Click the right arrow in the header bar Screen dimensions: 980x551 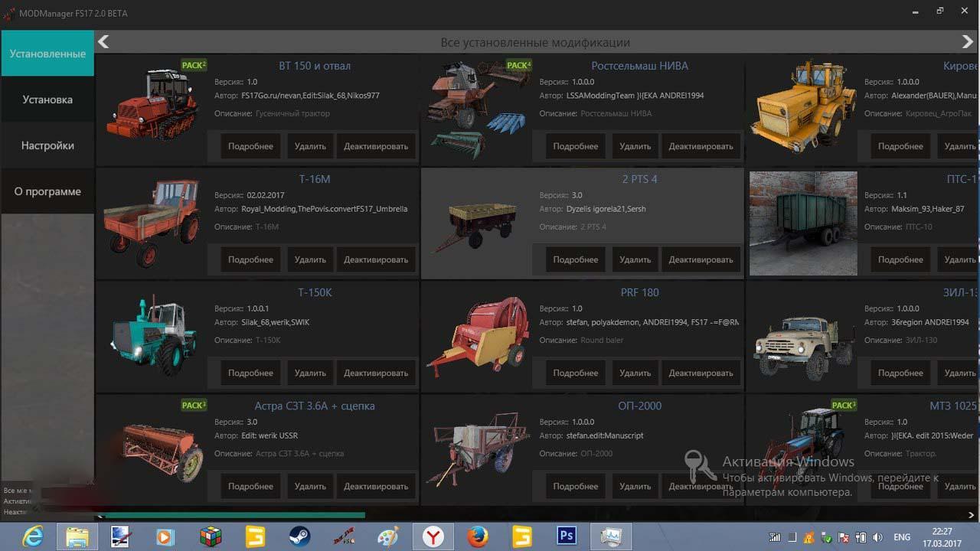(968, 42)
